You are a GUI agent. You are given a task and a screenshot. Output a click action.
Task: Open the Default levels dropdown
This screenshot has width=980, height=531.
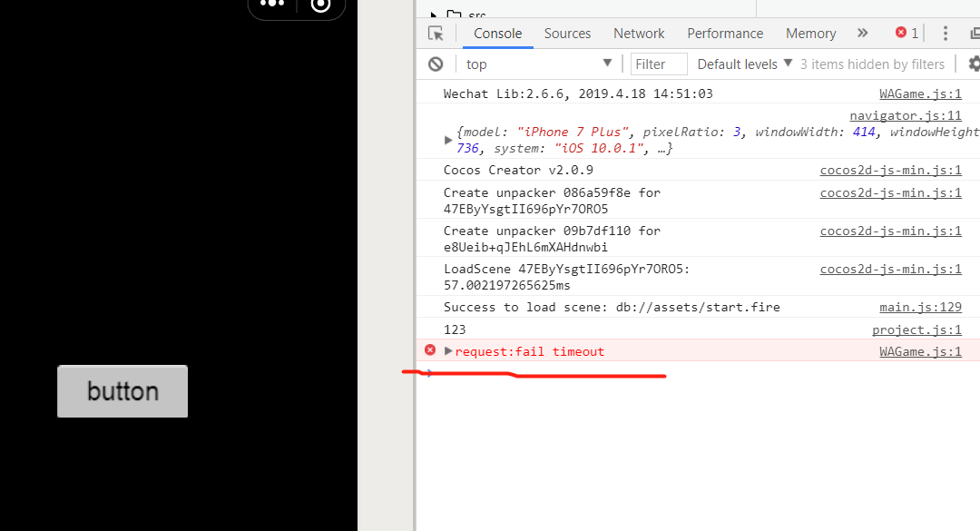tap(745, 64)
